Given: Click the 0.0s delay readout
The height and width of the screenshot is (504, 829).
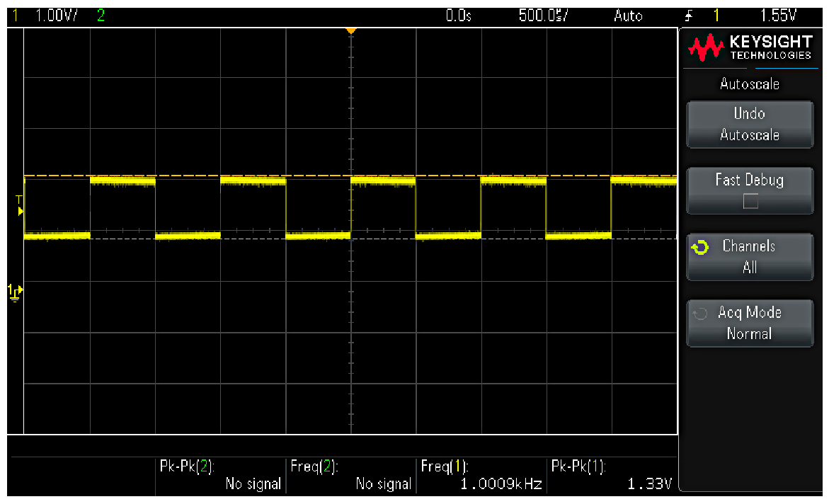Looking at the screenshot, I should tap(458, 16).
